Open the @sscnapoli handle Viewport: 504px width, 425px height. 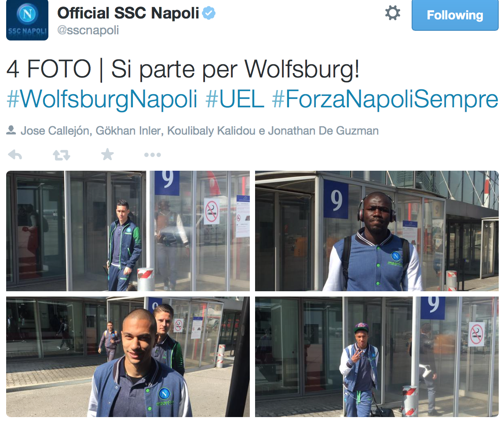[88, 30]
